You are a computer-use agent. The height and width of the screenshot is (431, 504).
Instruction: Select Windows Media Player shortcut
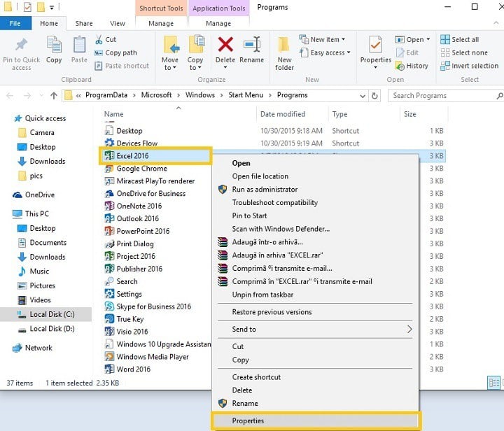click(154, 357)
